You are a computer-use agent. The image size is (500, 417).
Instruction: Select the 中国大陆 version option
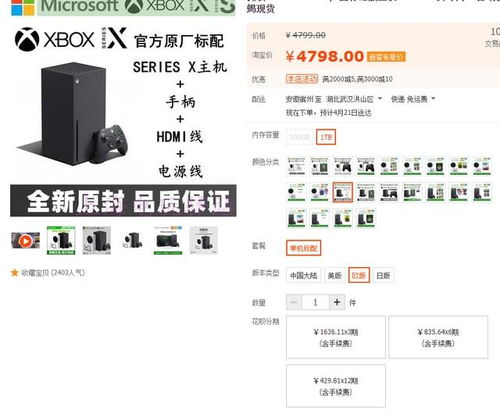tap(303, 275)
